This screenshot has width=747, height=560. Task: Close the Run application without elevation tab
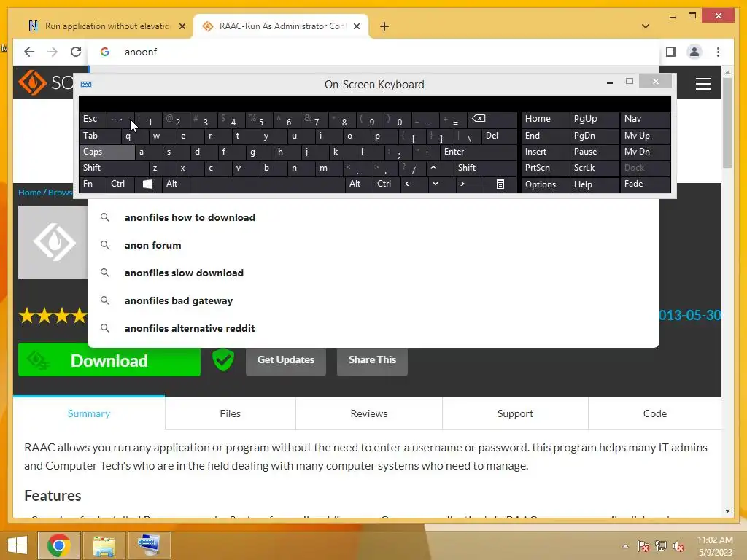click(x=182, y=26)
